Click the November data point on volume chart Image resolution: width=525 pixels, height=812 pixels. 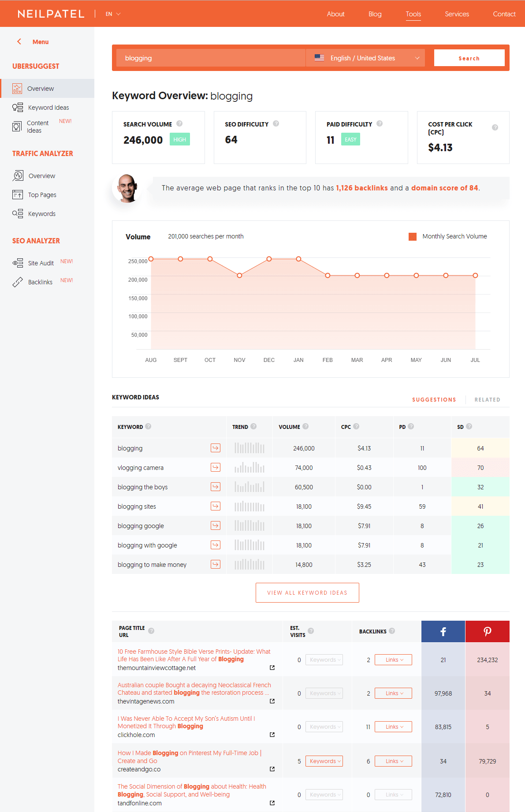(x=239, y=276)
